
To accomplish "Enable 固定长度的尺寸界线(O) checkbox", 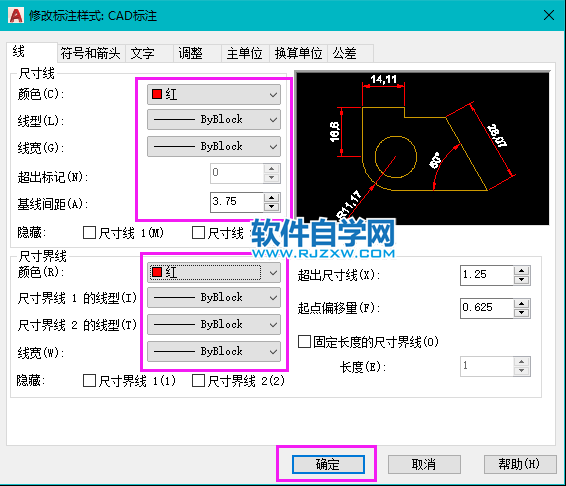I will [x=304, y=342].
